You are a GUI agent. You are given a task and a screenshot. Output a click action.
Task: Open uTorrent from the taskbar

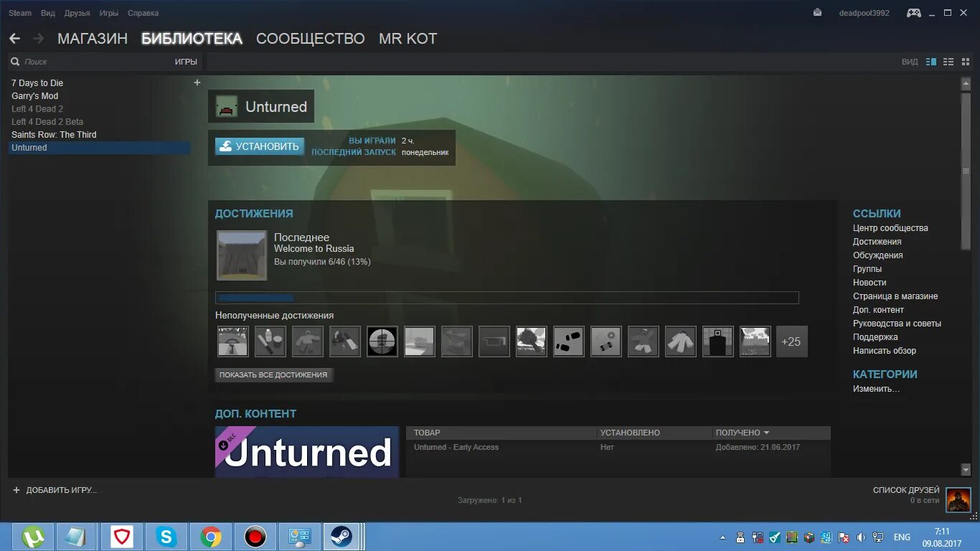(32, 537)
